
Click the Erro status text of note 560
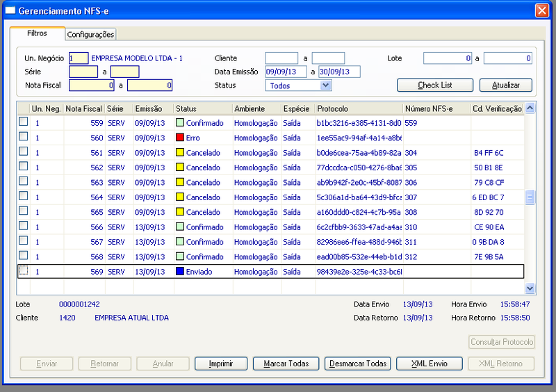click(x=193, y=138)
